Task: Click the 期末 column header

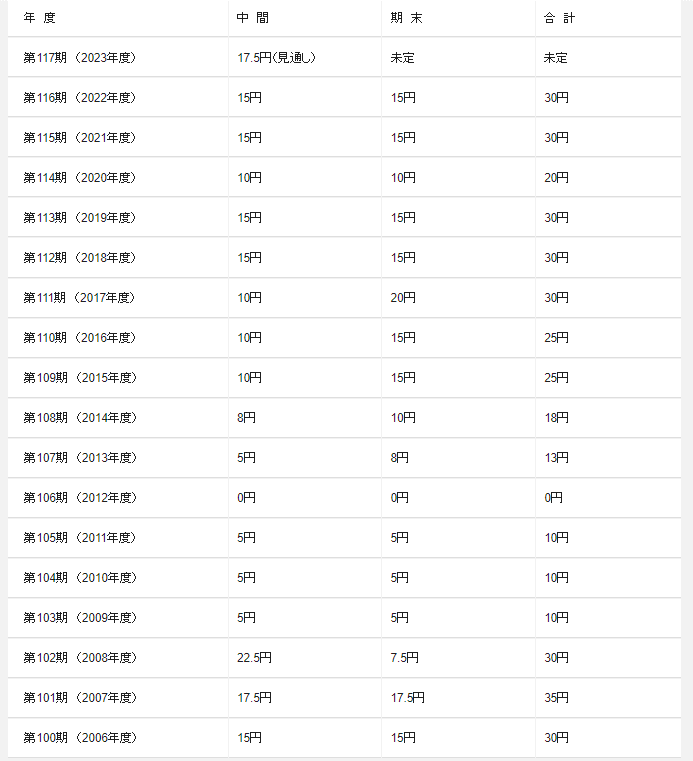Action: 406,18
